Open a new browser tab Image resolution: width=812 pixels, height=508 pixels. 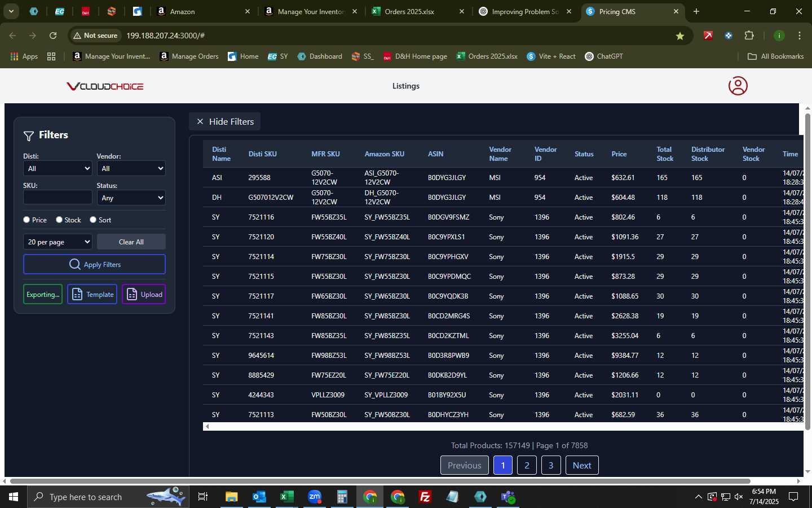point(696,11)
